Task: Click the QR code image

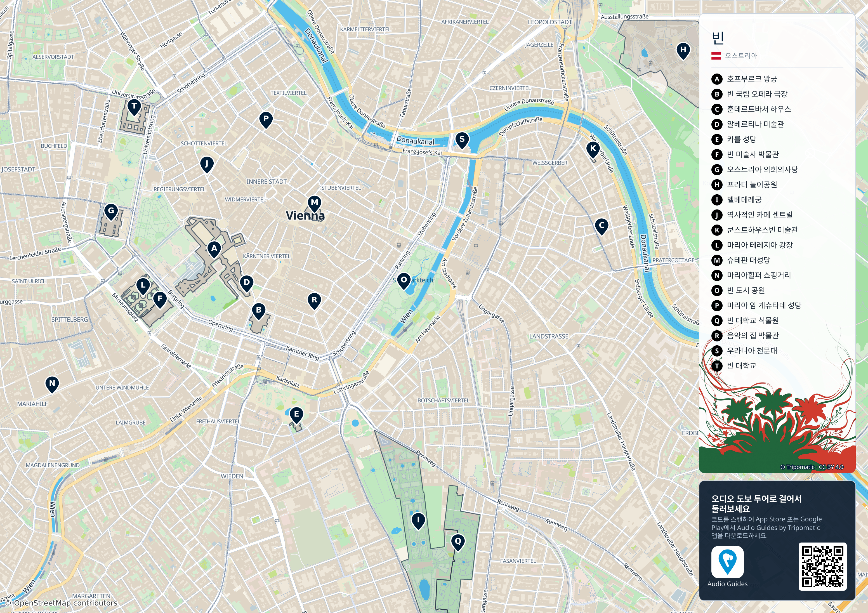Action: [x=822, y=567]
